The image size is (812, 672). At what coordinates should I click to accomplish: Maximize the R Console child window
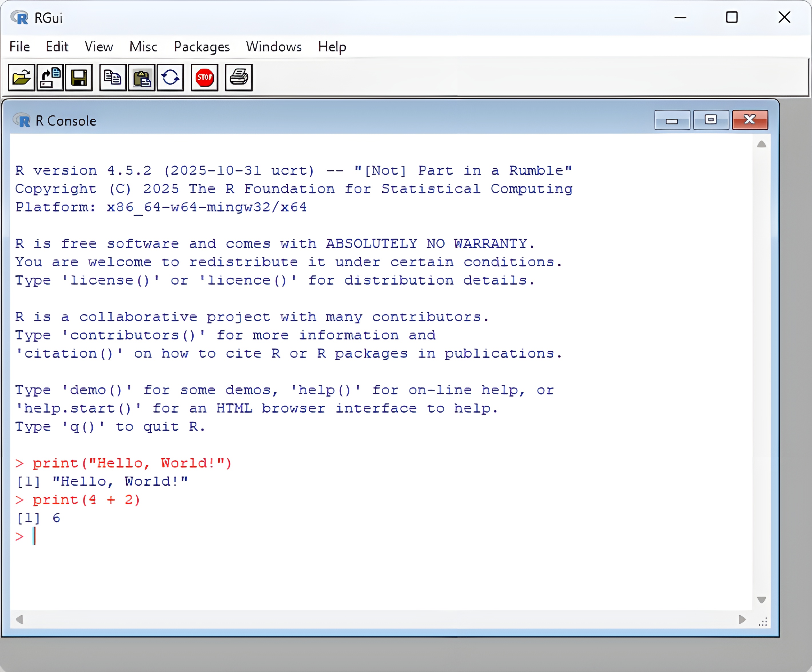(x=711, y=120)
